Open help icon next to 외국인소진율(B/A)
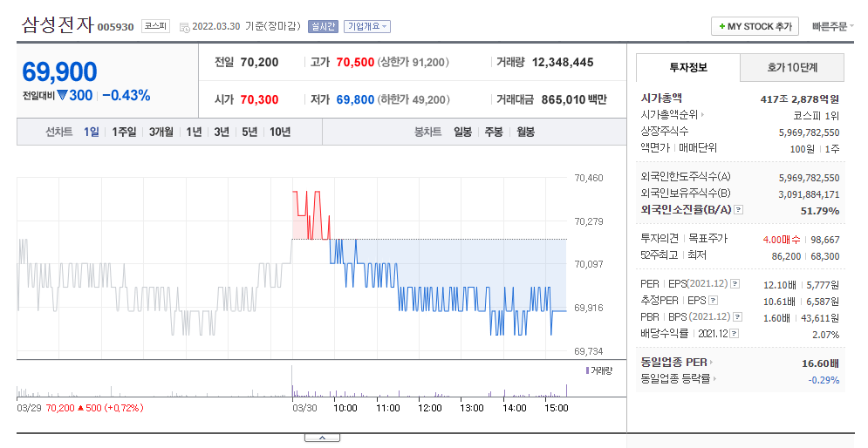This screenshot has width=868, height=448. [x=739, y=210]
